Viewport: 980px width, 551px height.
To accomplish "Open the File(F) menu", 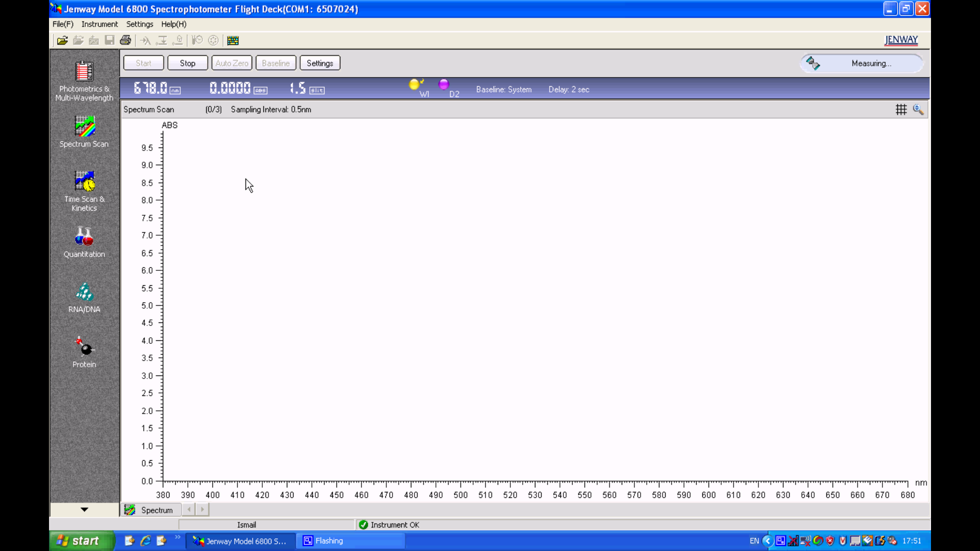I will pos(63,24).
